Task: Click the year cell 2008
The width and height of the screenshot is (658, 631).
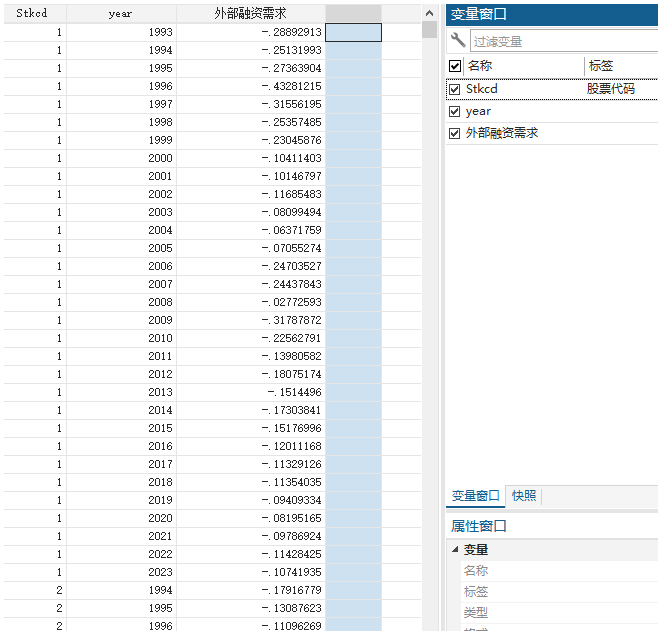Action: (121, 302)
